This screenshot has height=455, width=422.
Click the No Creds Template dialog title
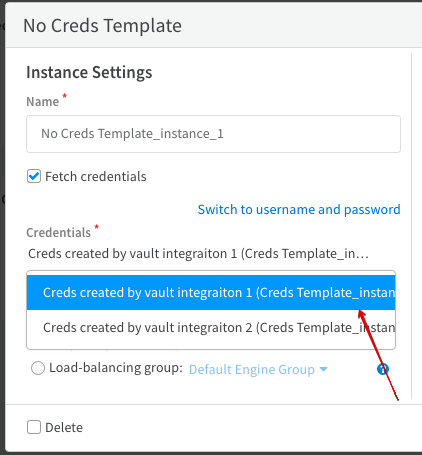tap(102, 26)
